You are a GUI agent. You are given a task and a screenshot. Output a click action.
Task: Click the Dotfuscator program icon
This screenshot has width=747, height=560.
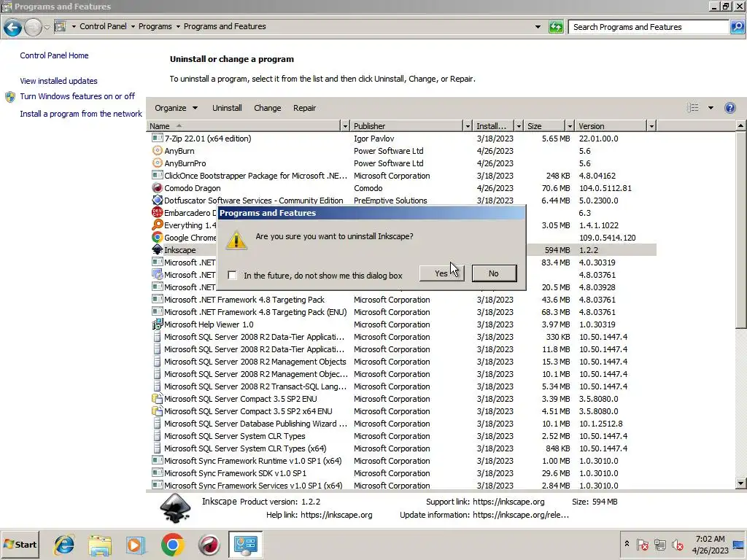coord(157,200)
